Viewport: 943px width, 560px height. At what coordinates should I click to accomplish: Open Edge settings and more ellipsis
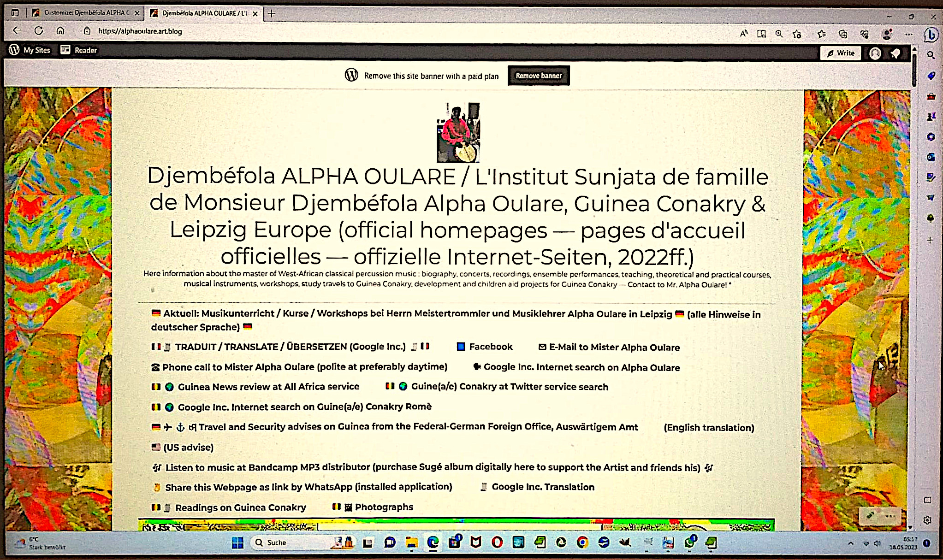[908, 34]
